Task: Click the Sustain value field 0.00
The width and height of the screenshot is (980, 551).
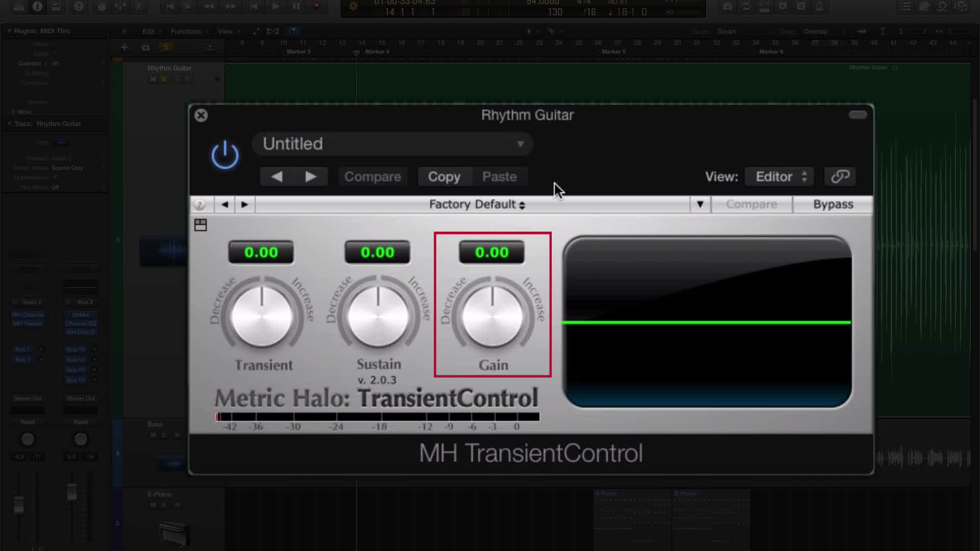Action: tap(377, 253)
